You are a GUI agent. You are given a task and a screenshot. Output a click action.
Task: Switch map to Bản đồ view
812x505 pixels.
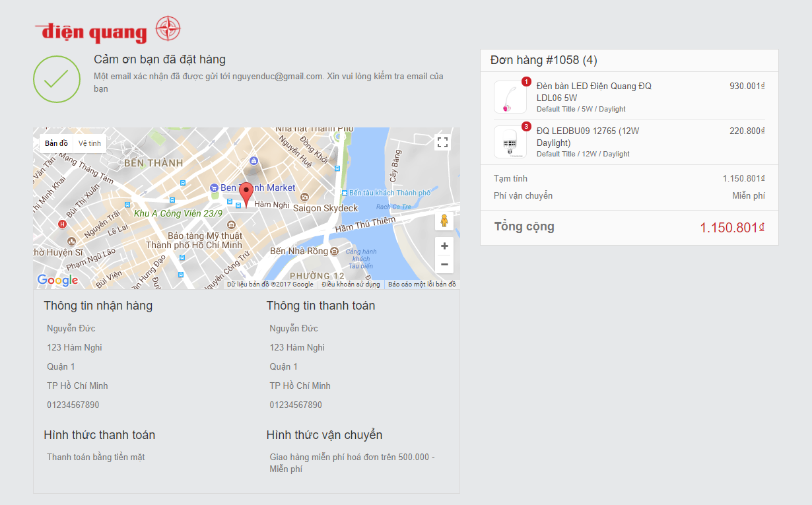pyautogui.click(x=56, y=143)
